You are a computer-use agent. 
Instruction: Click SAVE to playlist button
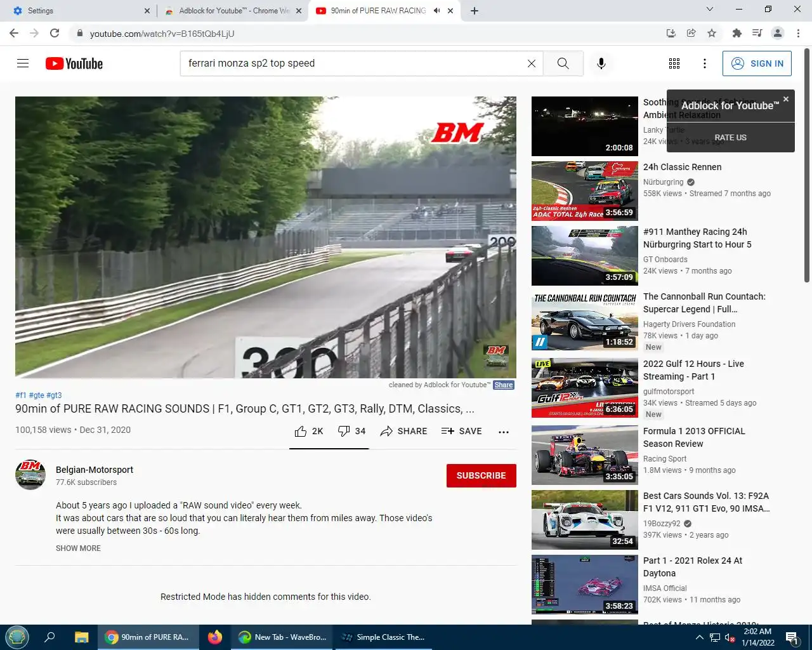pos(462,431)
